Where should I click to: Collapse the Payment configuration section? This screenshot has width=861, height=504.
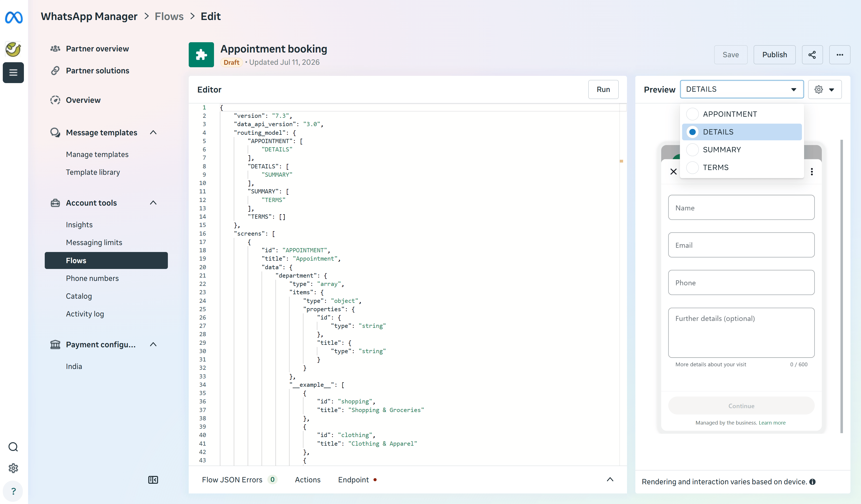[153, 344]
